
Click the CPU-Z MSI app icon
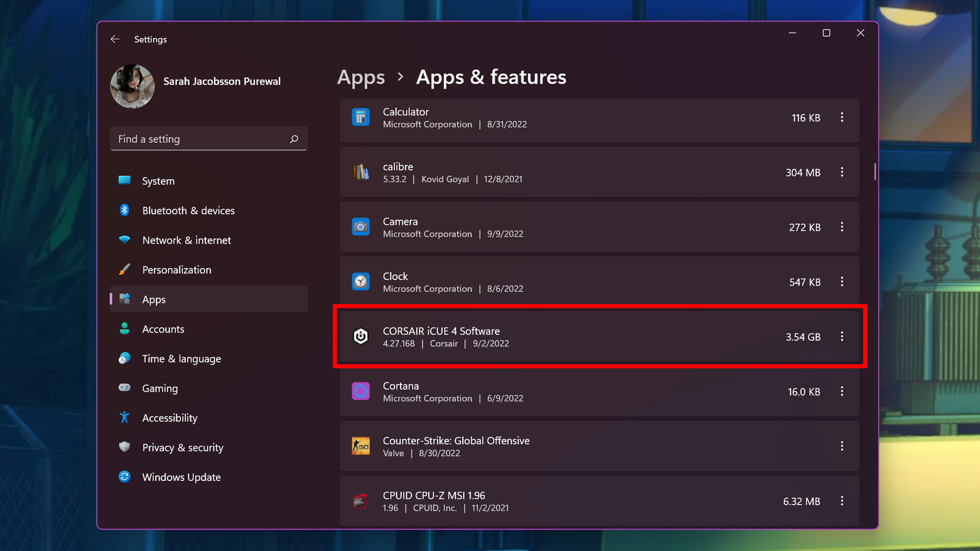coord(361,501)
